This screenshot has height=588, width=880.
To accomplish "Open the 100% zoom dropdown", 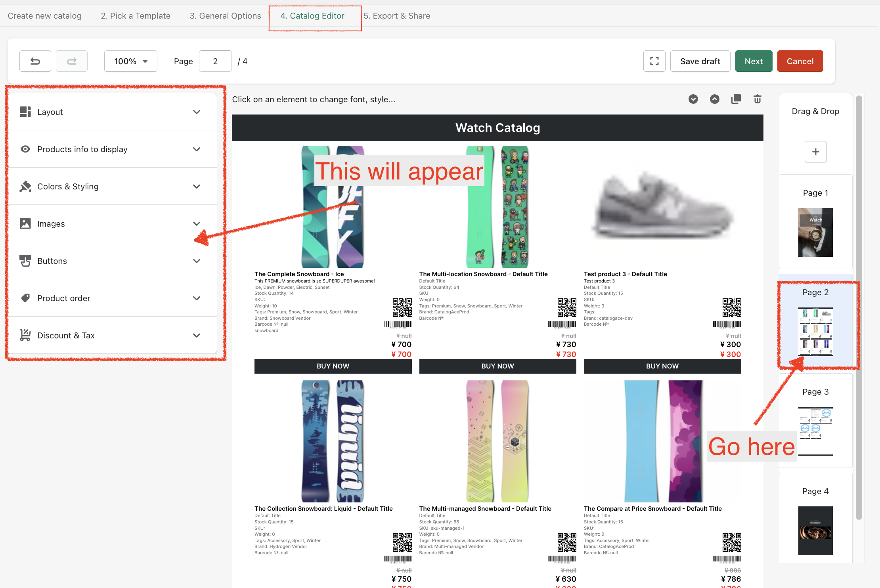I will pos(130,61).
